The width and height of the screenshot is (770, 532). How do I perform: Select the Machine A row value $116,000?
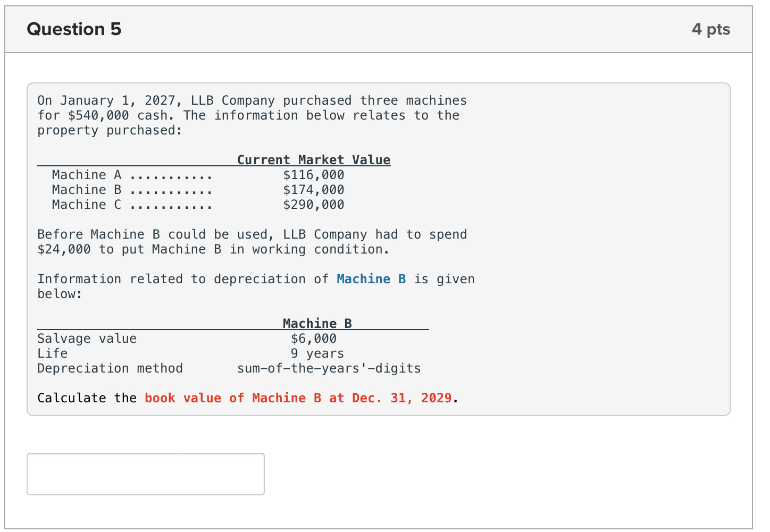tap(314, 174)
